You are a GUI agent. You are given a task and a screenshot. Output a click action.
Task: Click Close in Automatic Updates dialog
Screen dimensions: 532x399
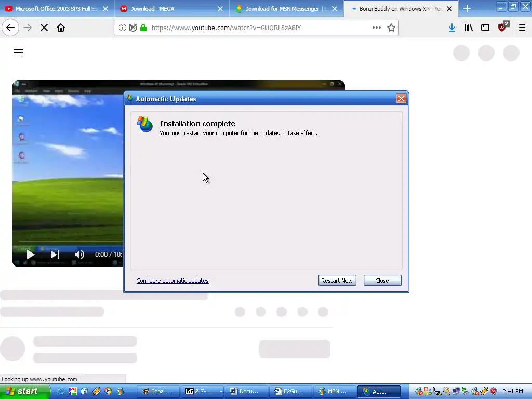coord(382,280)
